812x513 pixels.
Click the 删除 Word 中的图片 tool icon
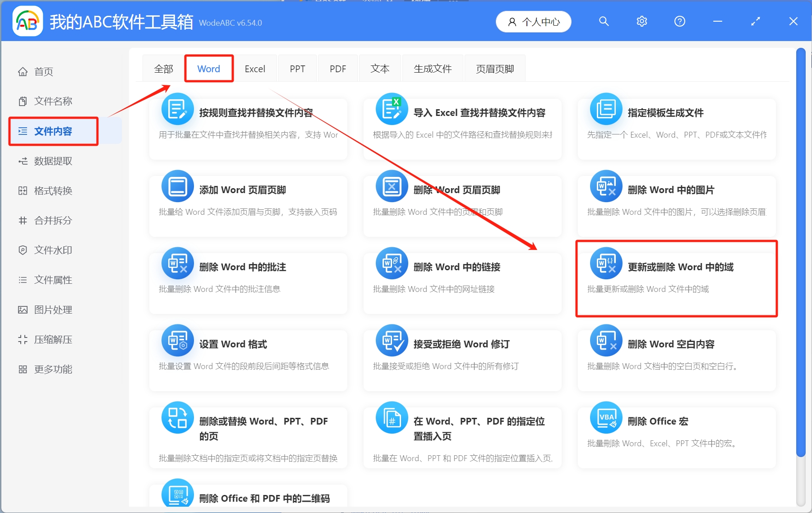click(606, 186)
